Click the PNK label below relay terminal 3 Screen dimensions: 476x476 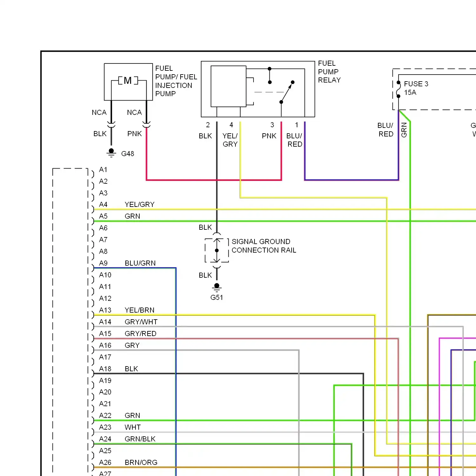[269, 136]
